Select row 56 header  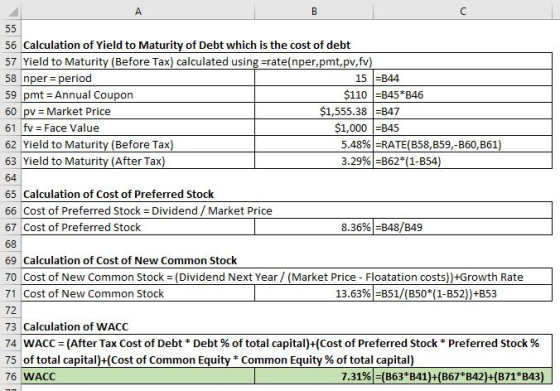11,45
